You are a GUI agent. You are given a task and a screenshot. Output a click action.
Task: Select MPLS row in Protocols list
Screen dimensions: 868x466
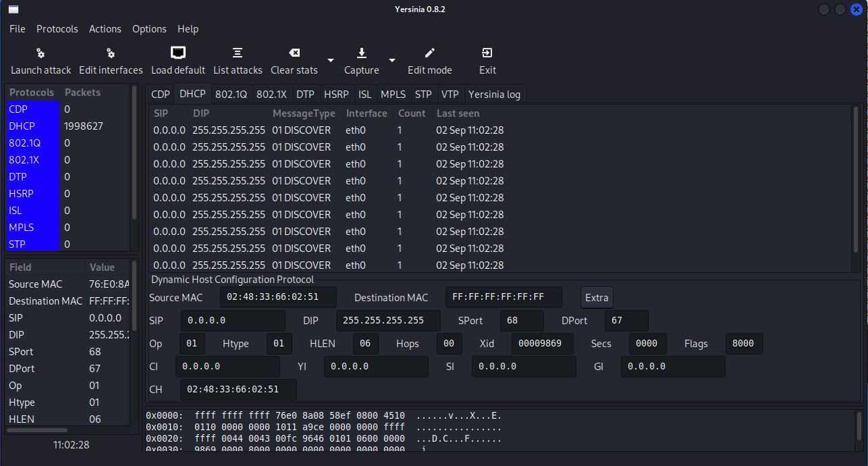point(66,227)
